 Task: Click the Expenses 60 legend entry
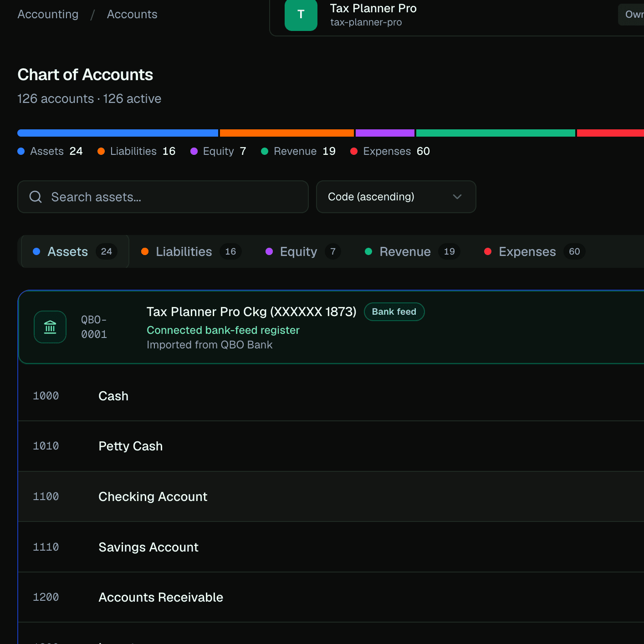[390, 151]
